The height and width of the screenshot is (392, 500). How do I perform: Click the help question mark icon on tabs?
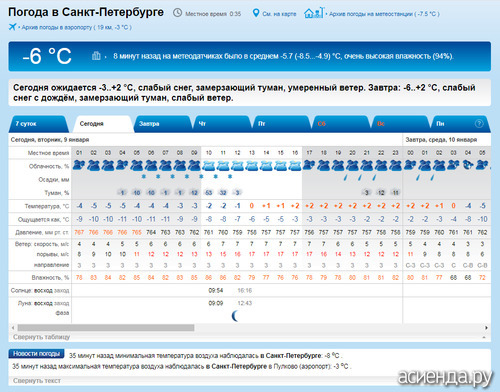click(x=479, y=124)
